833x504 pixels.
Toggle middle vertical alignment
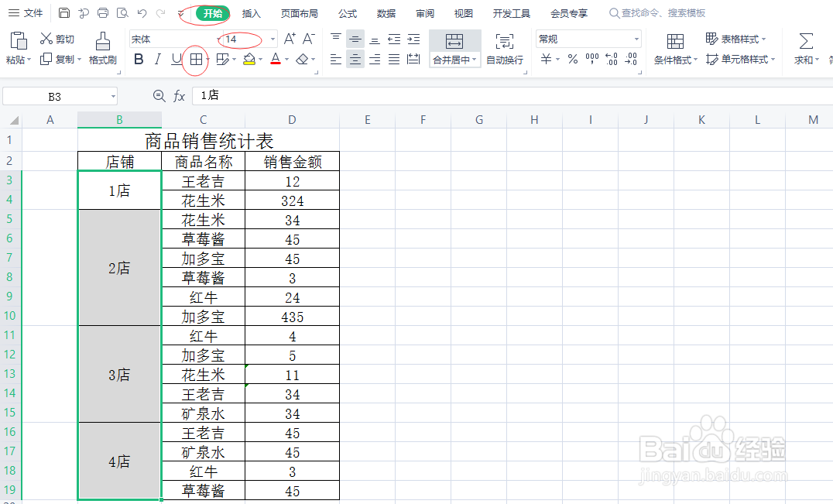[355, 39]
